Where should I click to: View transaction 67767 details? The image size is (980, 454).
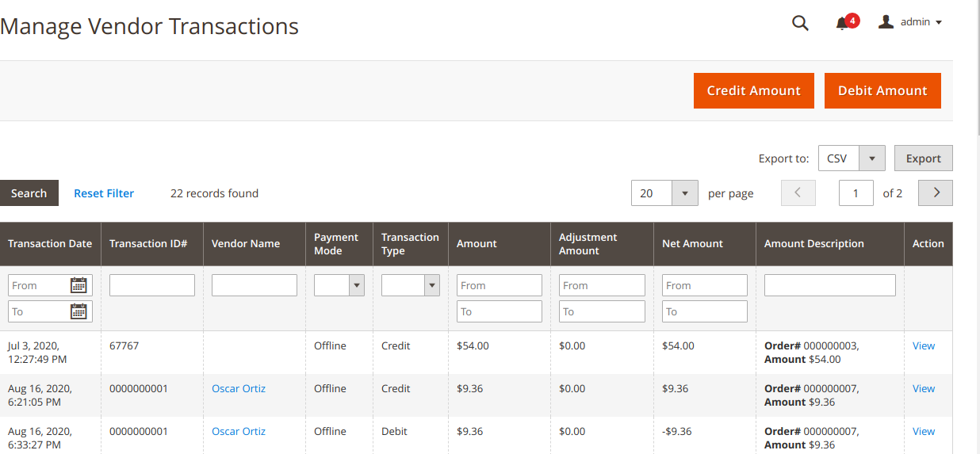pos(924,346)
